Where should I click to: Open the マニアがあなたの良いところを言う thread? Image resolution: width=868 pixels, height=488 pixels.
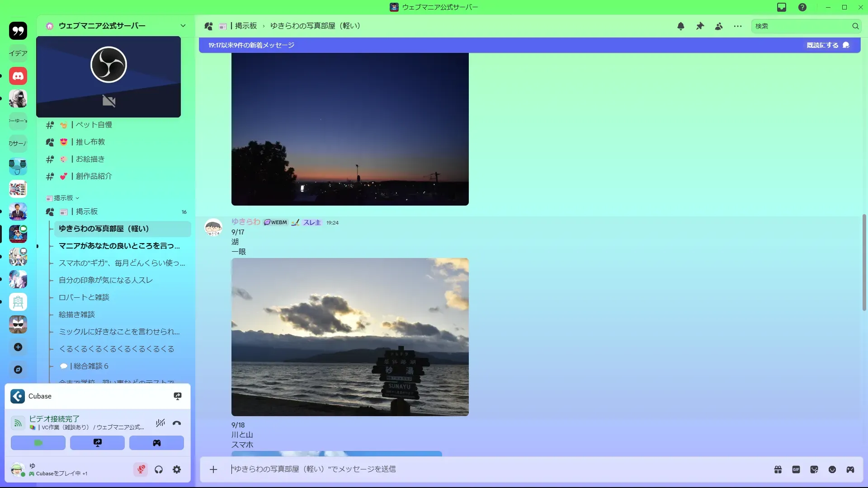119,246
